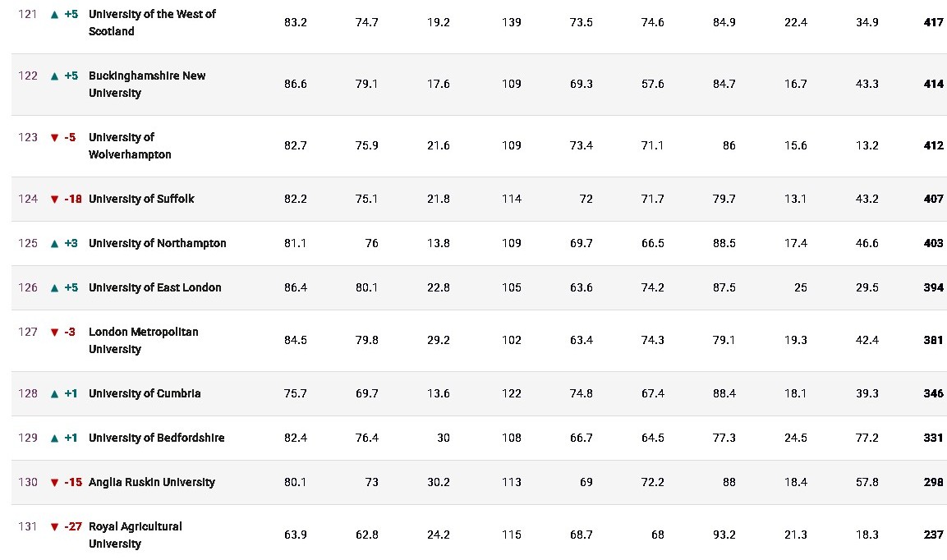The width and height of the screenshot is (947, 560).
Task: Click the red down arrow for Anglia Ruskin University
Action: tap(54, 483)
